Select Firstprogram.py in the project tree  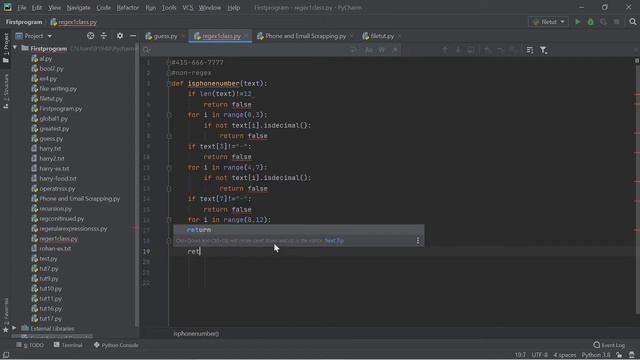point(60,109)
